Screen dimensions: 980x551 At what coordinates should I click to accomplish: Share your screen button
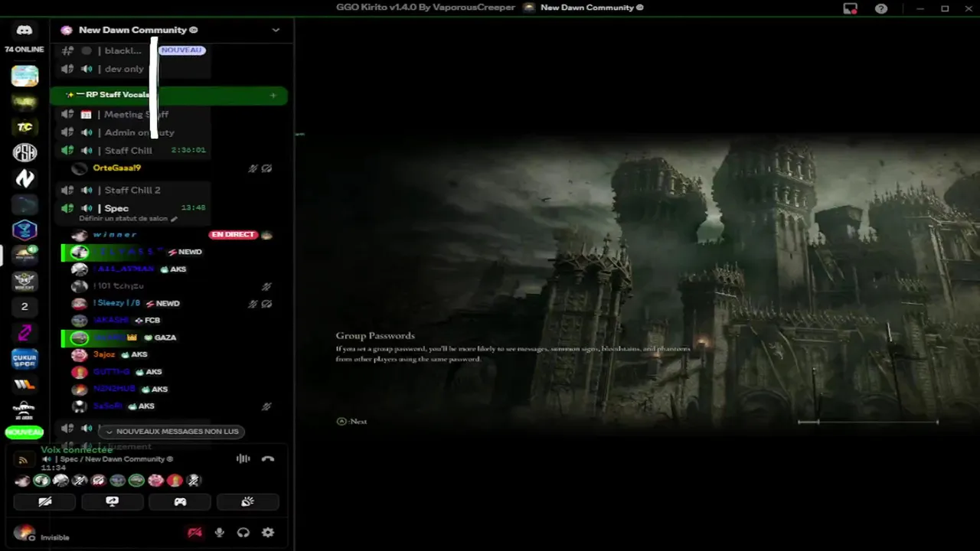click(113, 502)
